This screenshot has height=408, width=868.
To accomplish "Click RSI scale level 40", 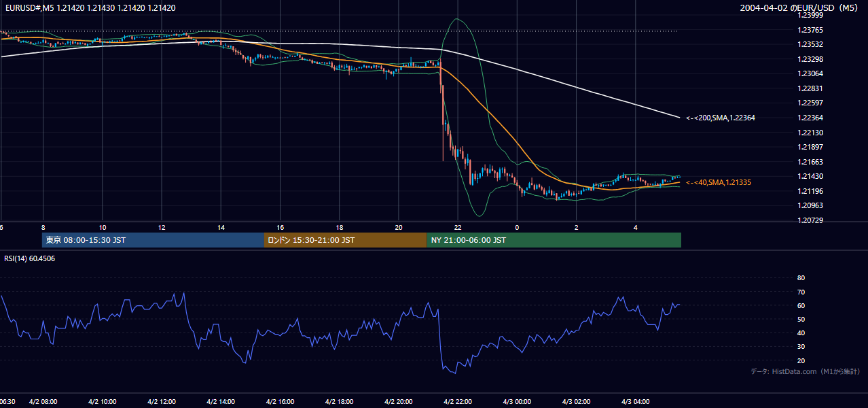I will [x=801, y=333].
